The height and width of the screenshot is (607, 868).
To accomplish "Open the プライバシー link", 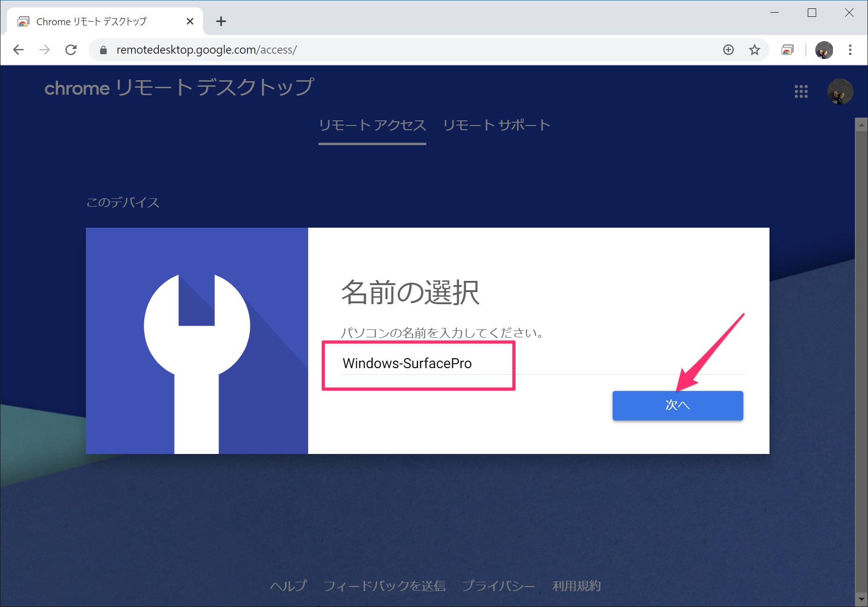I will click(x=498, y=586).
